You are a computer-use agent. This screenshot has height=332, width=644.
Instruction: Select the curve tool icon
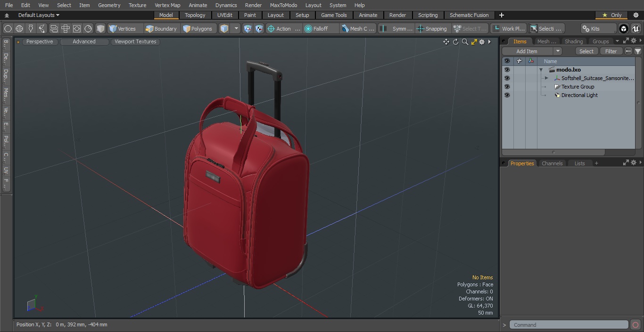click(42, 29)
